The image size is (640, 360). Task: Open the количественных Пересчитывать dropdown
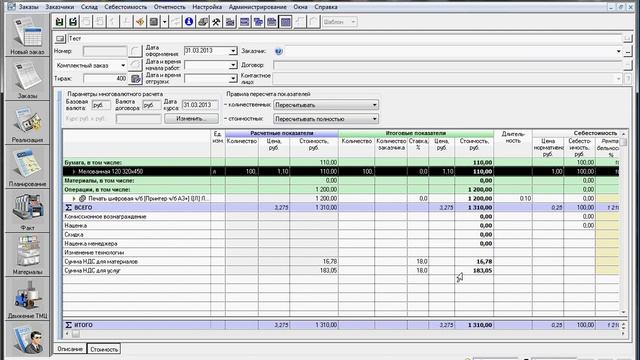[x=326, y=105]
